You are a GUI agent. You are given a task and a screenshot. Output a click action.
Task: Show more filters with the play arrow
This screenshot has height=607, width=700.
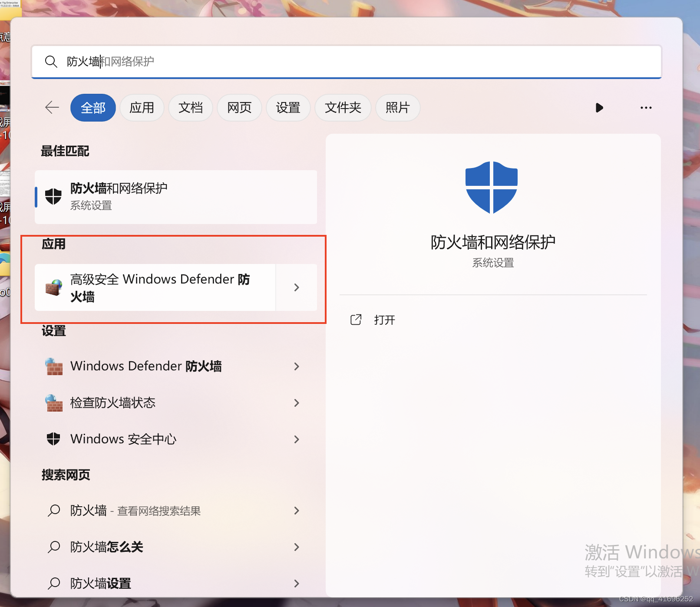coord(599,108)
